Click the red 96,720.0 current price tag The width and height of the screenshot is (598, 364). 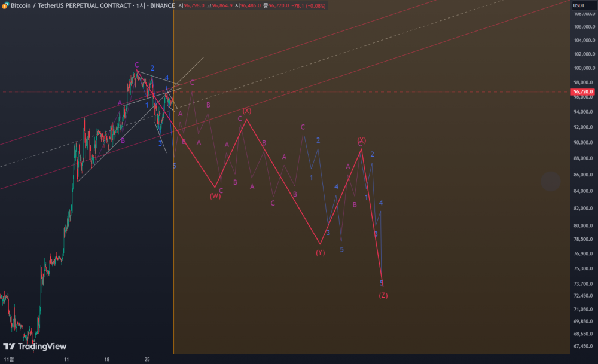[583, 92]
